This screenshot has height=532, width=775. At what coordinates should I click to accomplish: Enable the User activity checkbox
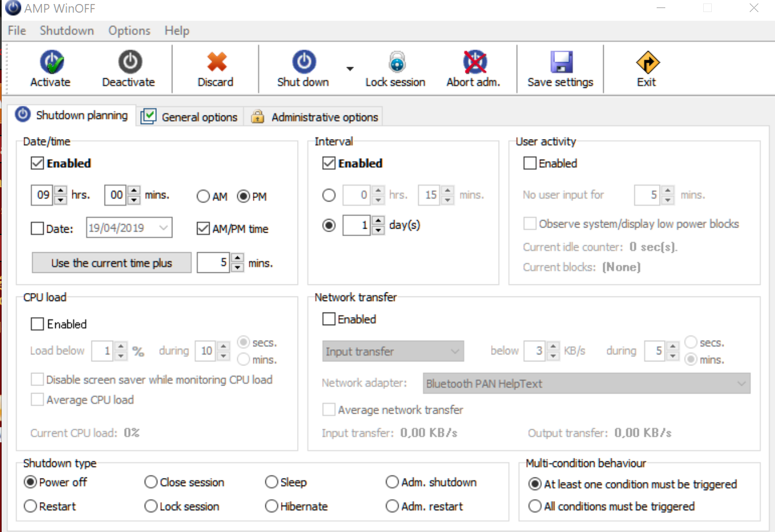point(530,164)
